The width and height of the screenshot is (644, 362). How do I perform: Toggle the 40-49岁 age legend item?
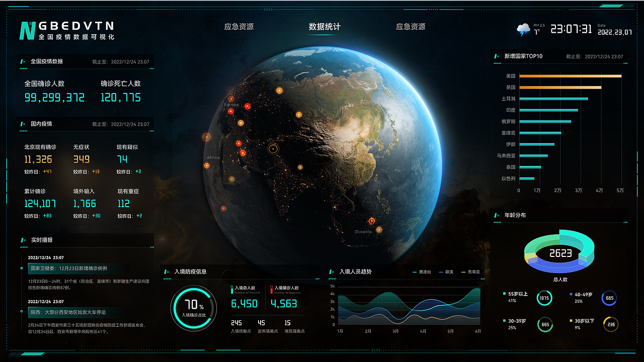click(x=581, y=294)
